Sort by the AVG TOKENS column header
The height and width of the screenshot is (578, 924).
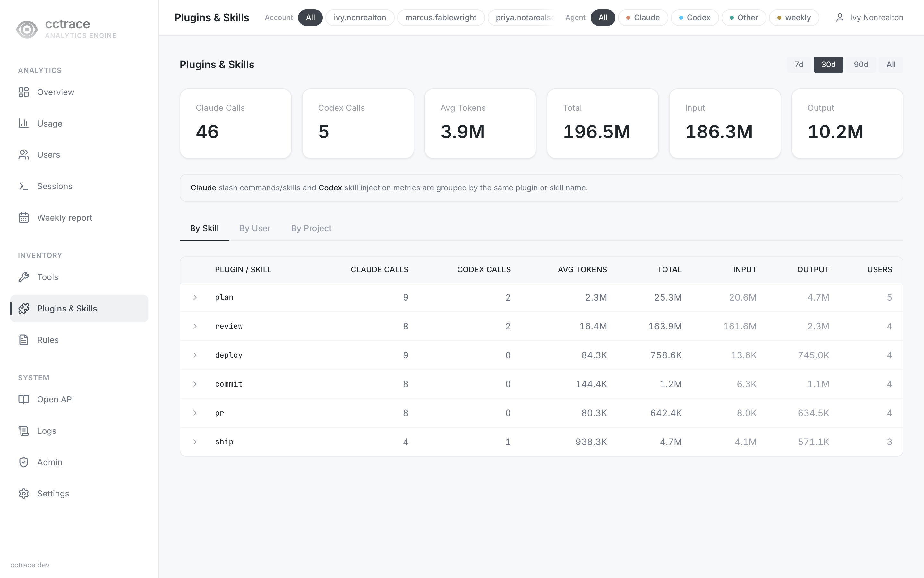pos(582,270)
